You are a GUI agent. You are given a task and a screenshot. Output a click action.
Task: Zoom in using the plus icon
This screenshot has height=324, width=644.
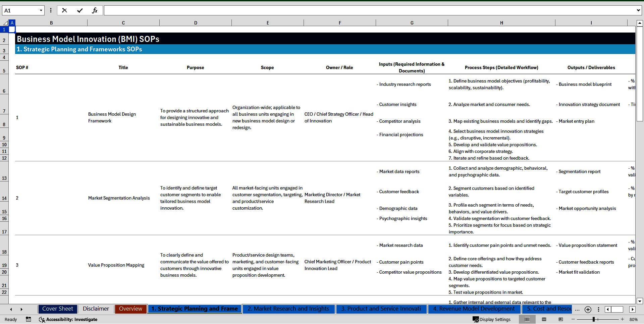click(x=623, y=319)
